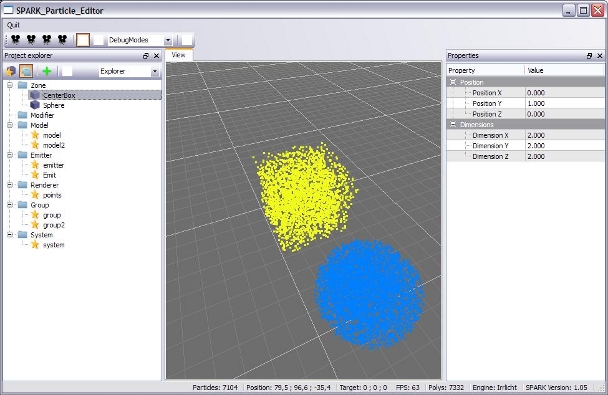Open the Quit menu
Screen dimensions: 608x395
click(13, 25)
